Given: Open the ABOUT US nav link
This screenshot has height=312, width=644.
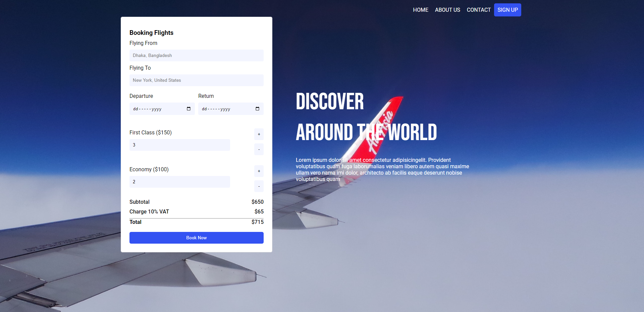Looking at the screenshot, I should pyautogui.click(x=447, y=10).
